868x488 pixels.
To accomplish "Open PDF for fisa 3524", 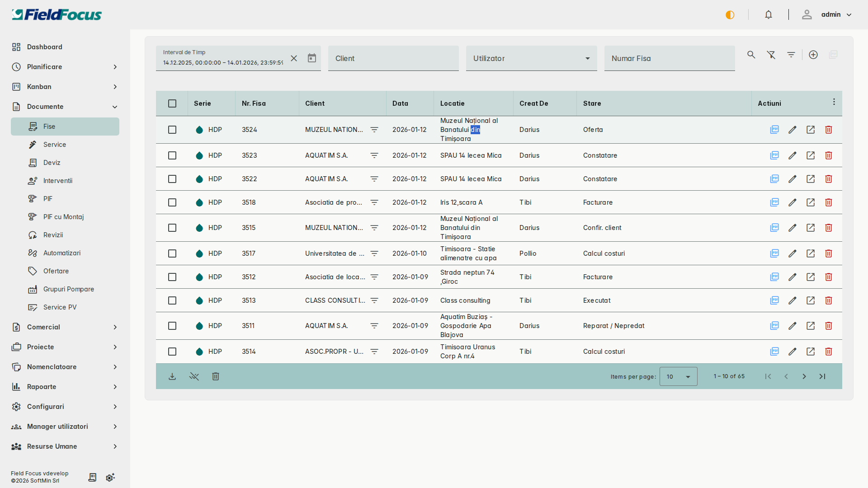I will (x=774, y=130).
